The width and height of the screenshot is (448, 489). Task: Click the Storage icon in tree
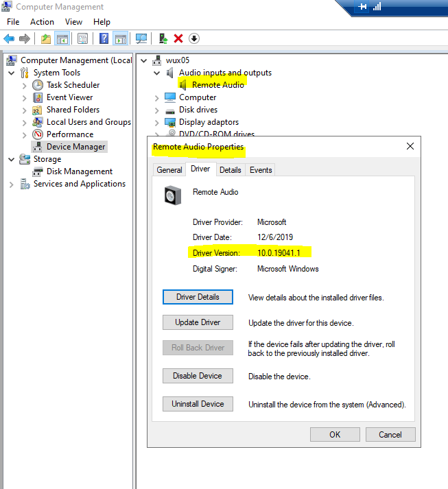[25, 159]
